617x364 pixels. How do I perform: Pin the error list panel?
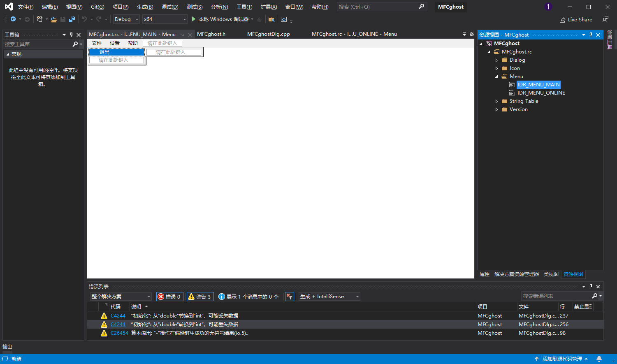pyautogui.click(x=591, y=287)
